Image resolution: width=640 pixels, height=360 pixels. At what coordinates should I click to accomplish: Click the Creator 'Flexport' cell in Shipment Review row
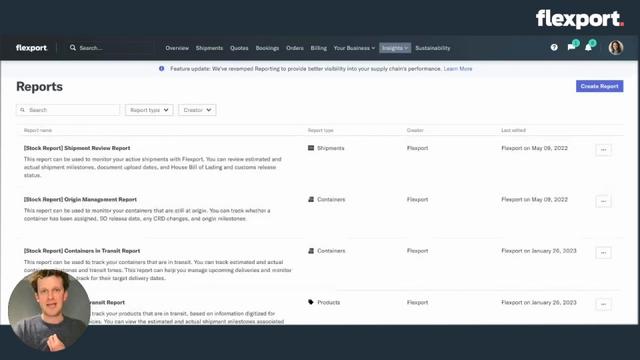417,148
